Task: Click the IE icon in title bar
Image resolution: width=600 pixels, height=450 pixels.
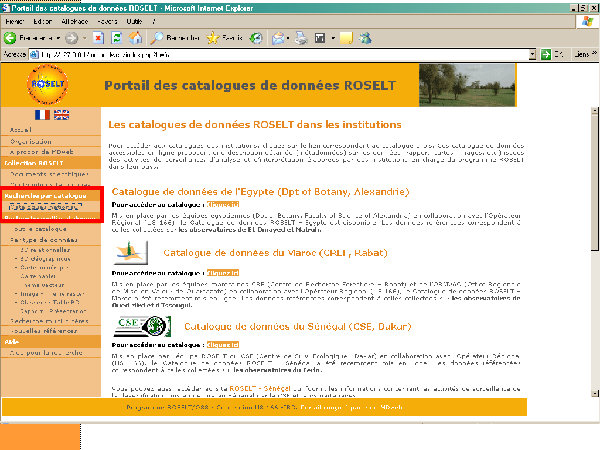Action: point(5,8)
